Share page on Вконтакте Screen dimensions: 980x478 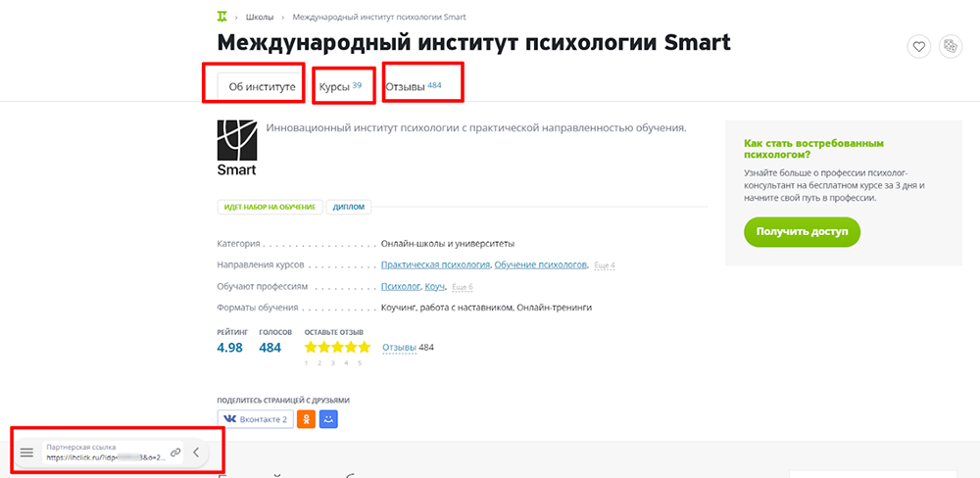pyautogui.click(x=256, y=419)
